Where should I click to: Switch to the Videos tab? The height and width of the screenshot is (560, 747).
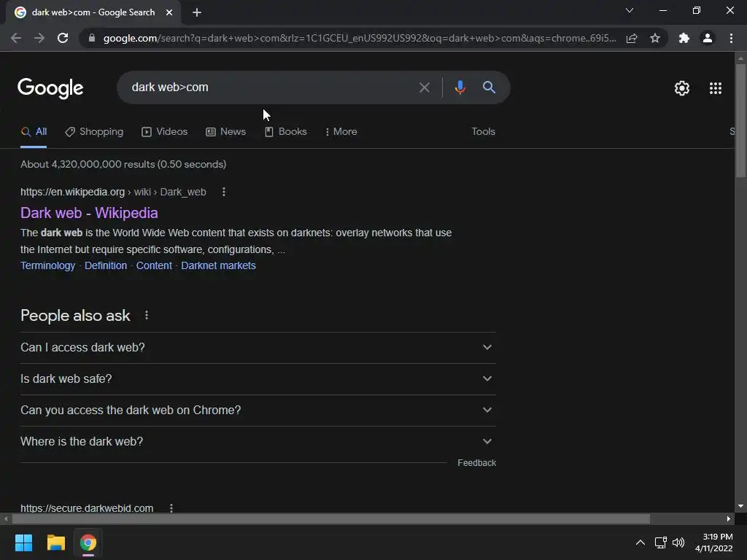tap(165, 132)
